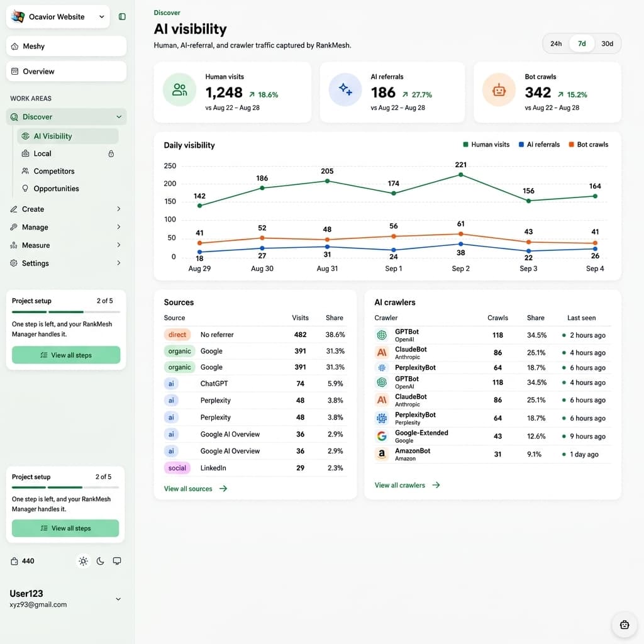Click the Meshy home icon

15,46
